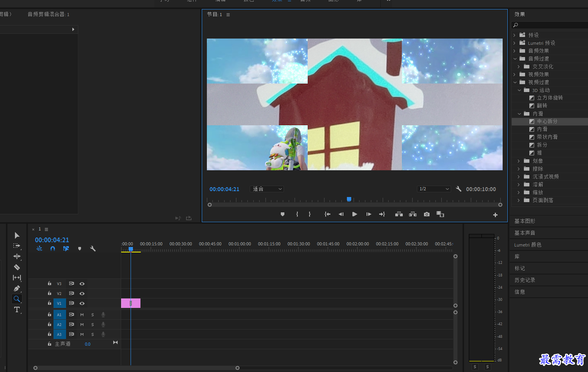This screenshot has height=372, width=588.
Task: Select the pink clip on V1 track
Action: point(131,303)
